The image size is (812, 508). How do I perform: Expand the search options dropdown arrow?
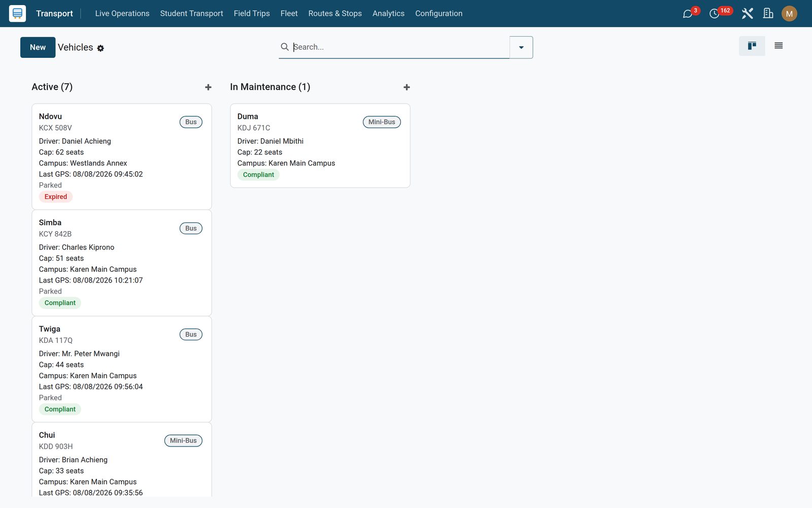[x=521, y=47]
